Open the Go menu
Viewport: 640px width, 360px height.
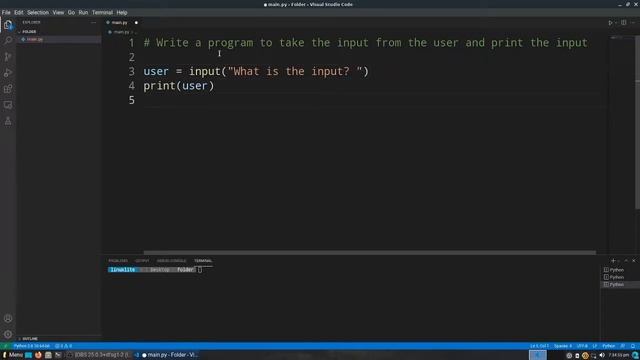point(71,13)
